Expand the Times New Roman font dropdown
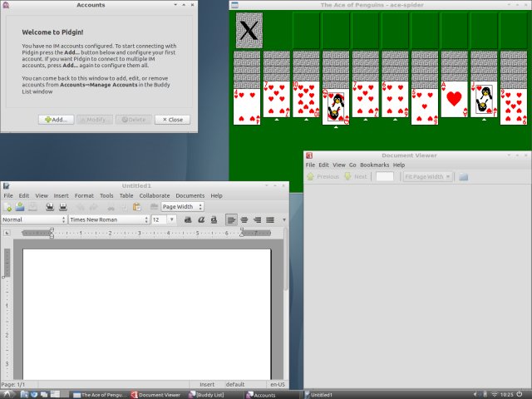The width and height of the screenshot is (532, 399). point(107,219)
